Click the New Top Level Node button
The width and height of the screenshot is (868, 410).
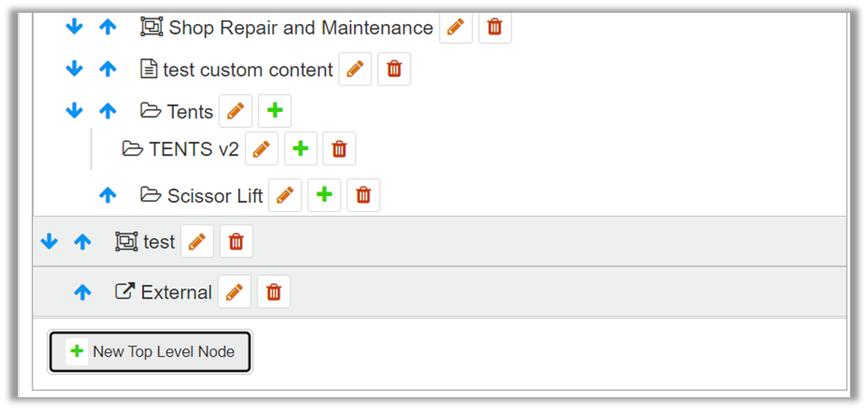150,351
